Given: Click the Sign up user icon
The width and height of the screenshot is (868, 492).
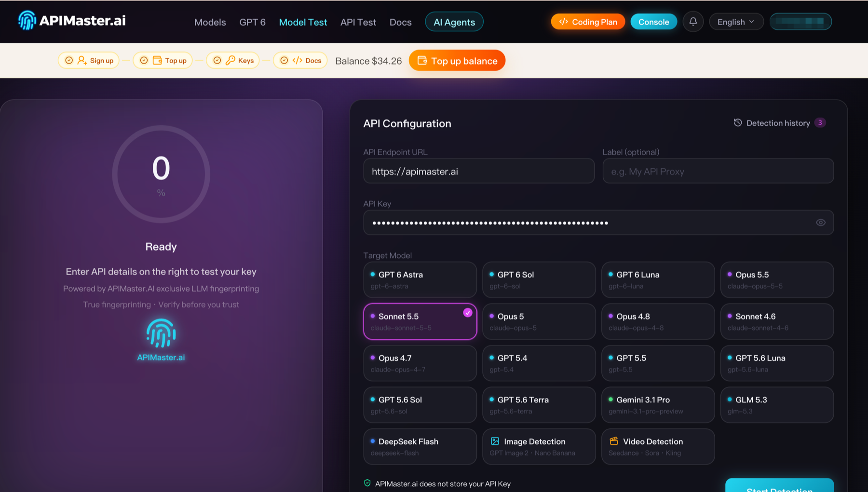Looking at the screenshot, I should 82,60.
